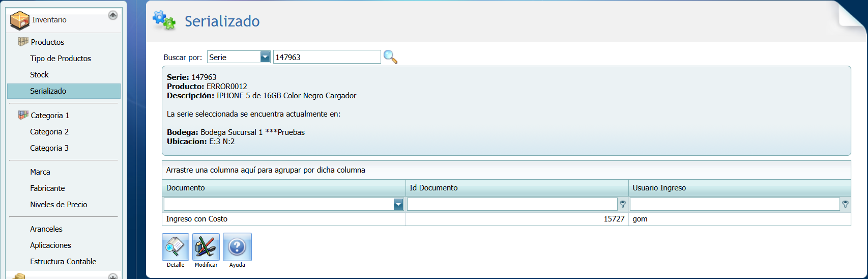Open Niveles de Precio entry
The width and height of the screenshot is (868, 279).
pos(59,205)
